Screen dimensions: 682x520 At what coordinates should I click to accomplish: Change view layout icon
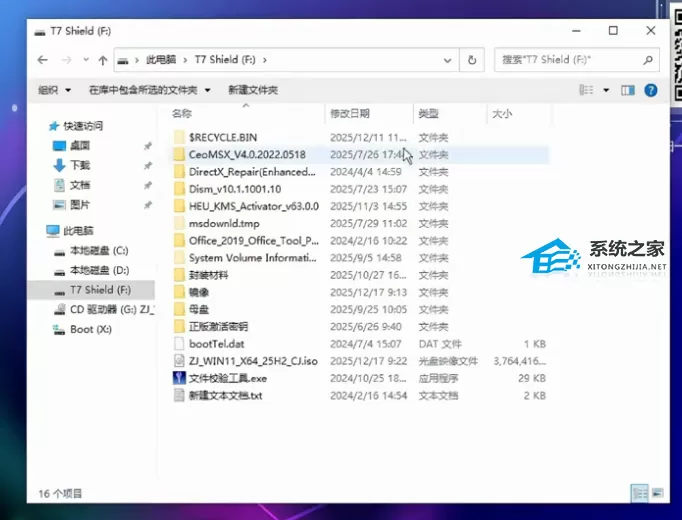tap(586, 90)
